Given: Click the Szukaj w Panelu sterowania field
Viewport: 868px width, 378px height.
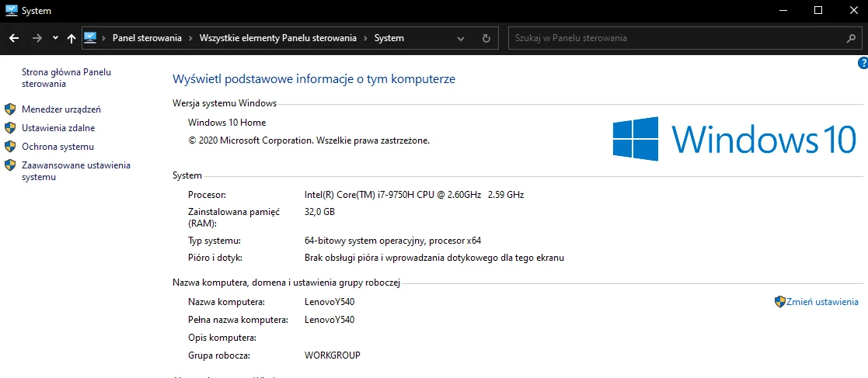Looking at the screenshot, I should click(672, 38).
